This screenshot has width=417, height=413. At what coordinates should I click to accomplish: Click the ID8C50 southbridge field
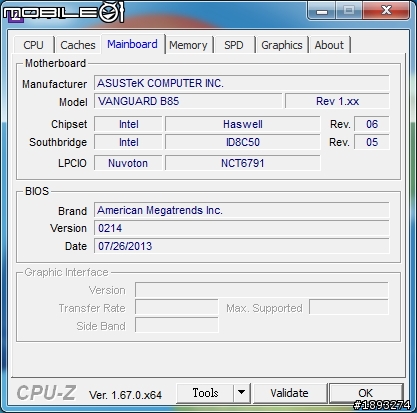243,142
